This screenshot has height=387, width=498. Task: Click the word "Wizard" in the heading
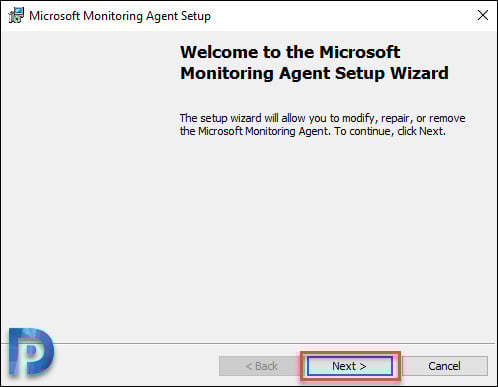coord(419,73)
